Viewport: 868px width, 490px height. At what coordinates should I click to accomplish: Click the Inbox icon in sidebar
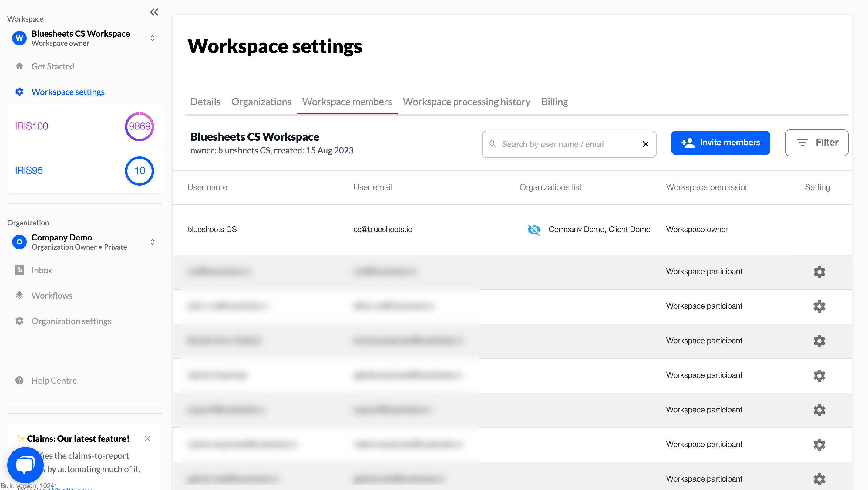coord(19,270)
